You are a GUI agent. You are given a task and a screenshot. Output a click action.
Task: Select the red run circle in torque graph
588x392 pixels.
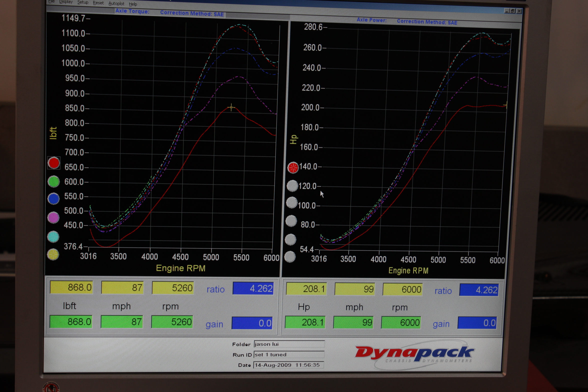click(x=54, y=163)
